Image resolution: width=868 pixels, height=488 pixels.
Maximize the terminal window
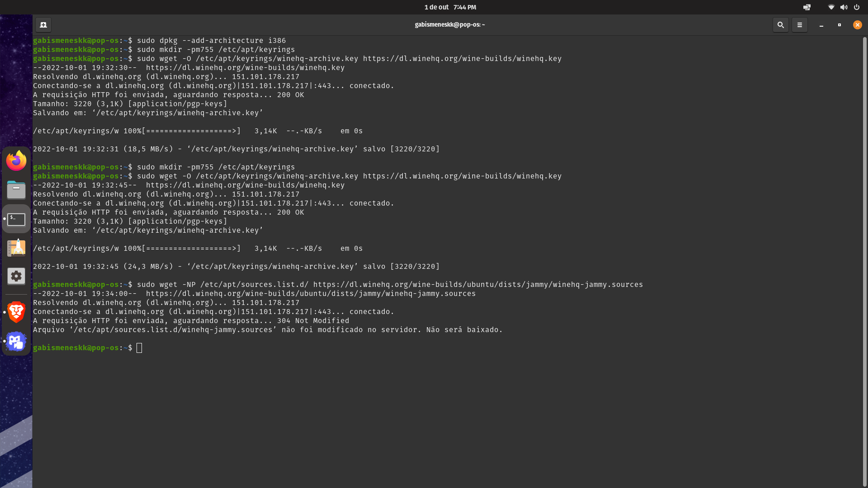pyautogui.click(x=839, y=25)
